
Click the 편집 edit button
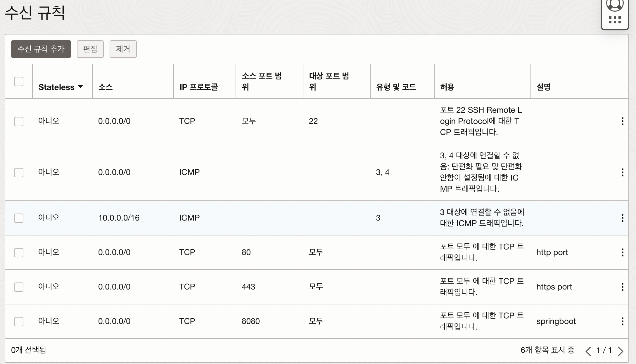click(90, 49)
